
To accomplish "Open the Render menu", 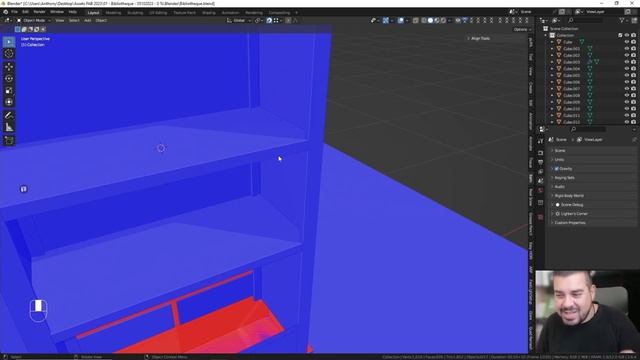I will click(39, 12).
